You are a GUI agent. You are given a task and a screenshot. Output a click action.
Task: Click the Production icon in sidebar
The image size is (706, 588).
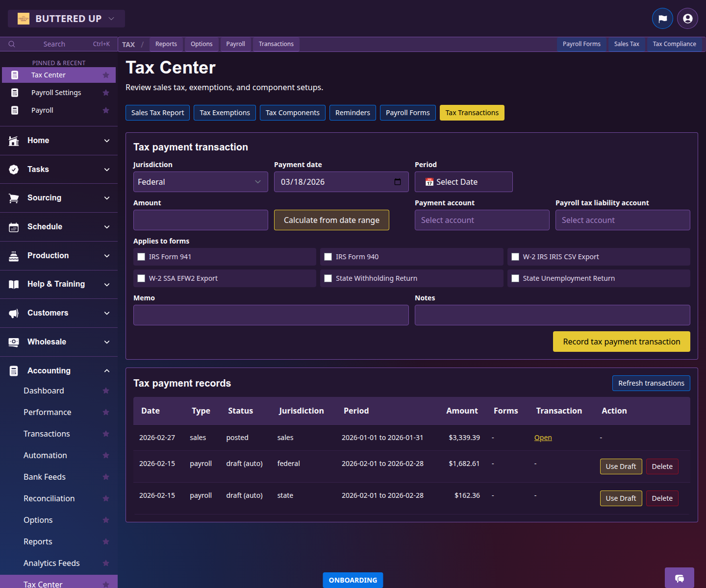coord(13,255)
